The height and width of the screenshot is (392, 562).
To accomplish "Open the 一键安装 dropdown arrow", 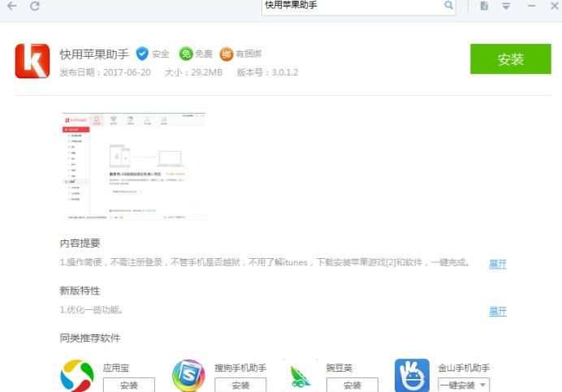I will pos(482,386).
